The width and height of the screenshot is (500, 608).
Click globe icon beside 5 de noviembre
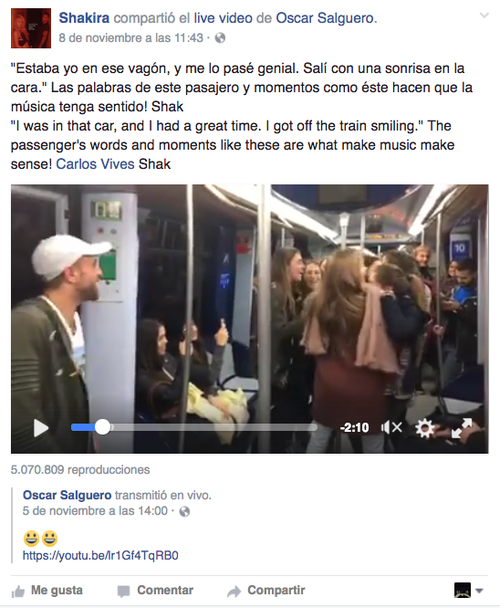pyautogui.click(x=185, y=511)
